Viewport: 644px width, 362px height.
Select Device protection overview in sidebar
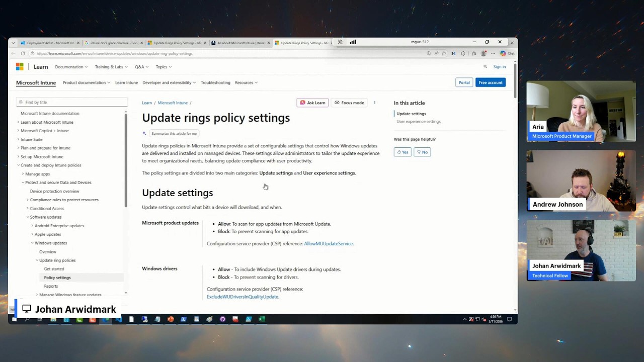click(54, 191)
